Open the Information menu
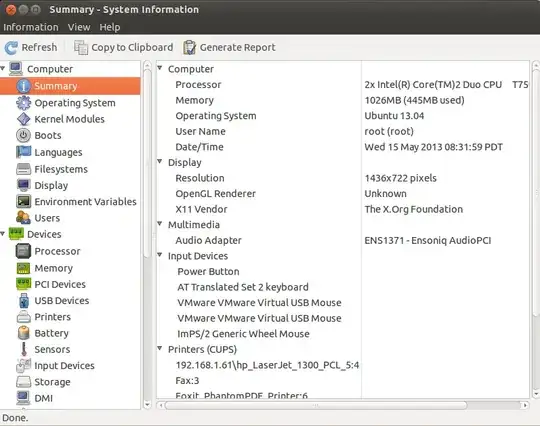This screenshot has height=426, width=540. point(31,27)
